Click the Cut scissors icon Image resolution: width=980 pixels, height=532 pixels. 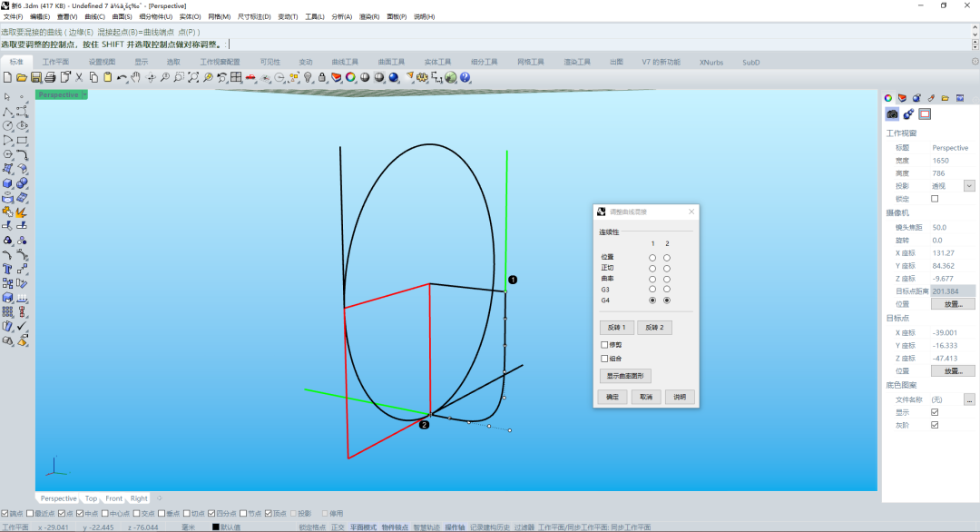click(x=79, y=77)
